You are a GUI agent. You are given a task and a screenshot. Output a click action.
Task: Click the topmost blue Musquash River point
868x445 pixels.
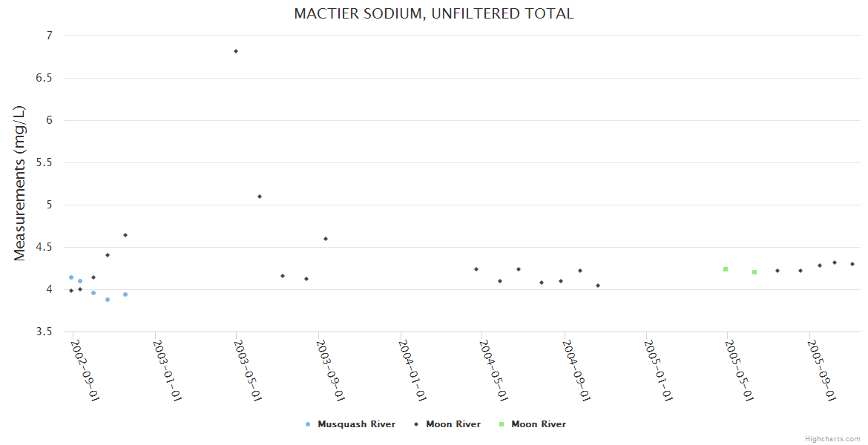point(71,277)
